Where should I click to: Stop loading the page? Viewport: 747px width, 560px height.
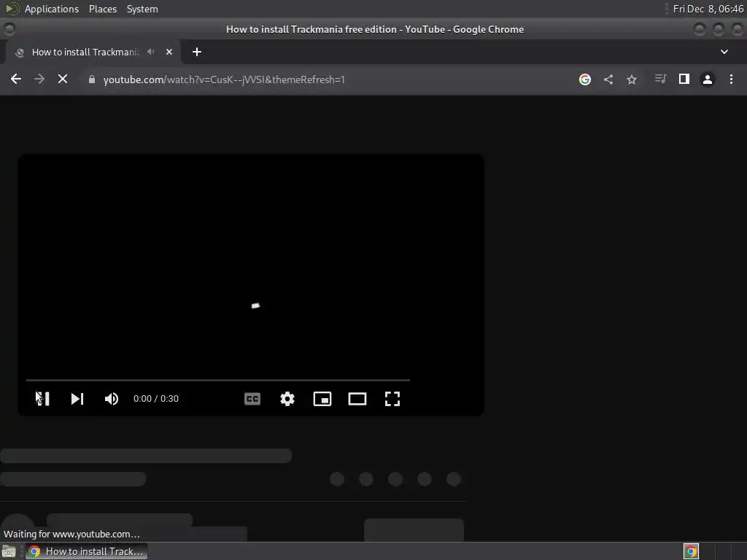click(x=63, y=79)
